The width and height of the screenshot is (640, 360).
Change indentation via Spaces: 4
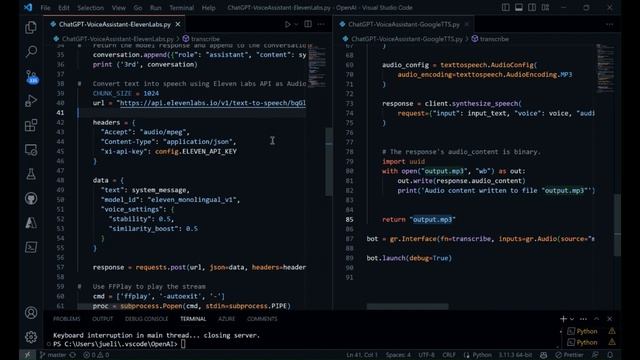(x=398, y=355)
